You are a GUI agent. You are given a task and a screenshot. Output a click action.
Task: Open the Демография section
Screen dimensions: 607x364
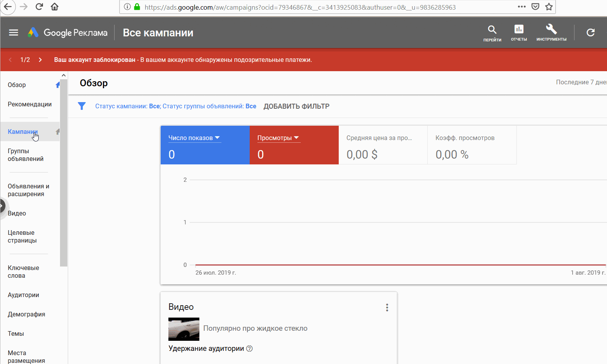(26, 314)
